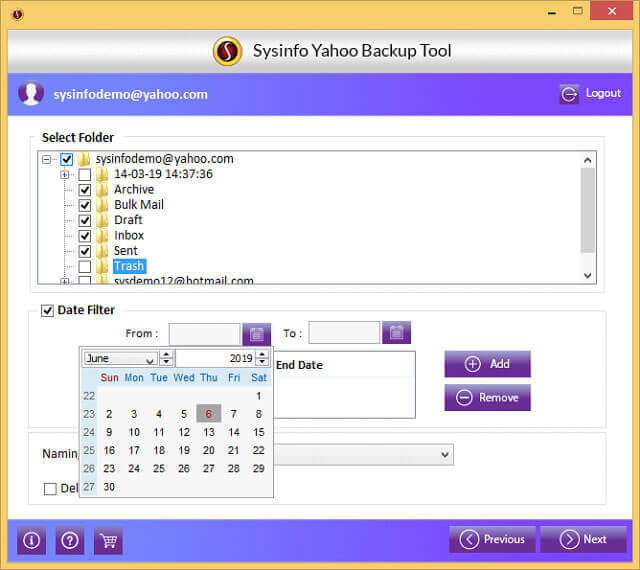
Task: Select the Sent folder label
Action: 126,251
